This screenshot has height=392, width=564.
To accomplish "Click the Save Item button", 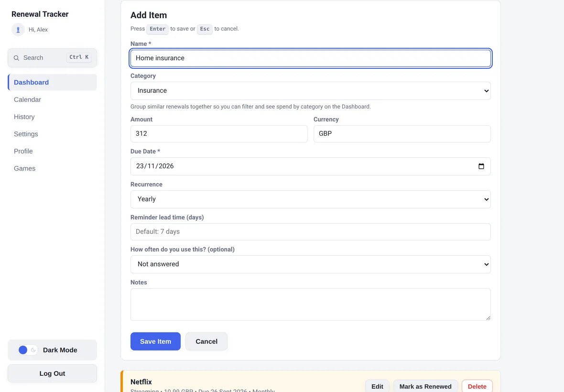I will pos(155,341).
